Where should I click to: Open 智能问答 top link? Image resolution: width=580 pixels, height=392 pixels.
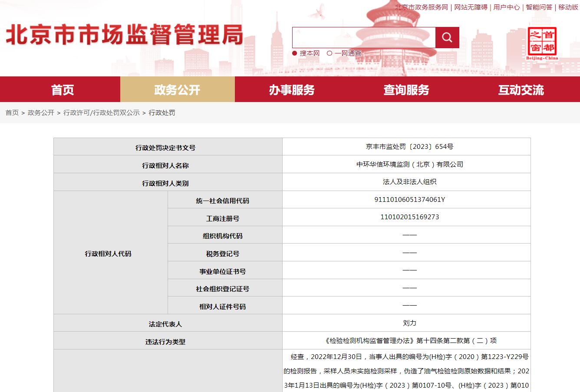coord(539,7)
